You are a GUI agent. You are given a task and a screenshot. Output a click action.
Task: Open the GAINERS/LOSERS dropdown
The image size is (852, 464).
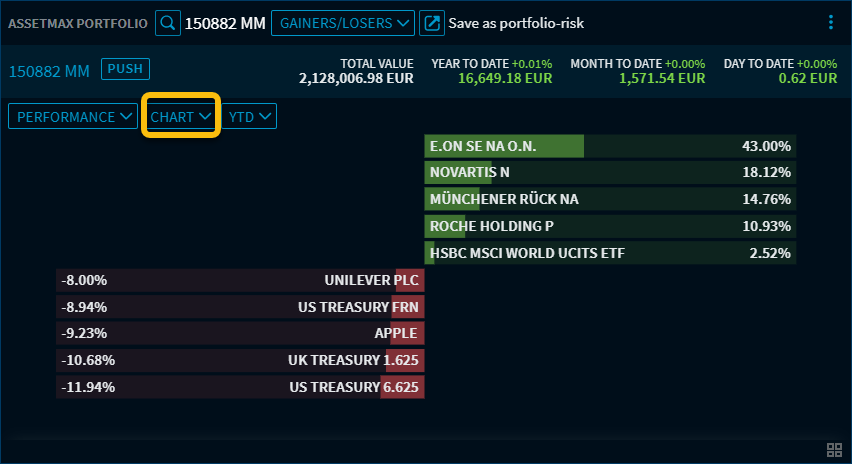click(343, 22)
